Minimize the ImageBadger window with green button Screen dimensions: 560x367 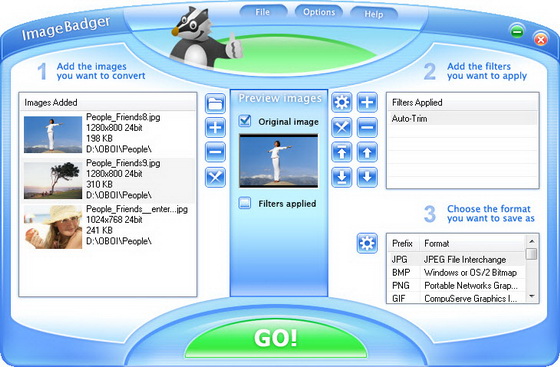pyautogui.click(x=517, y=31)
